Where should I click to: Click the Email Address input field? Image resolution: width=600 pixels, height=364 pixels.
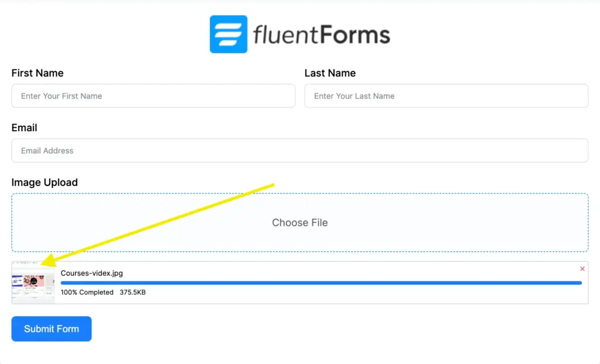[x=299, y=150]
